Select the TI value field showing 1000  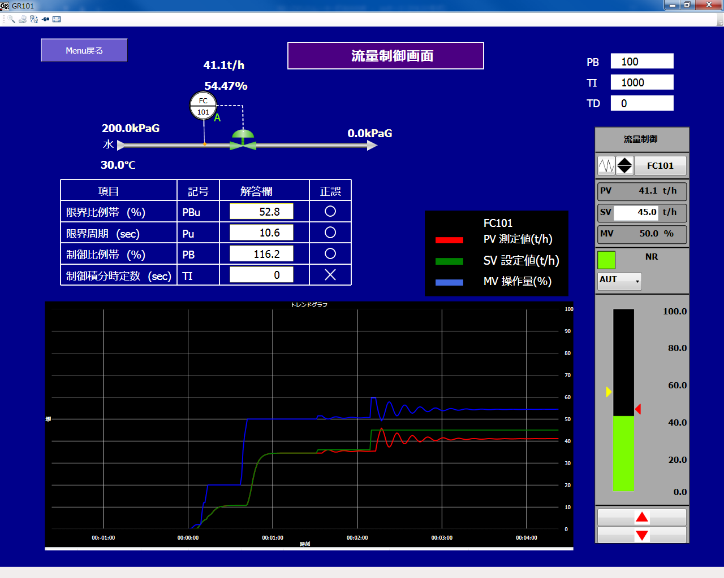(642, 83)
